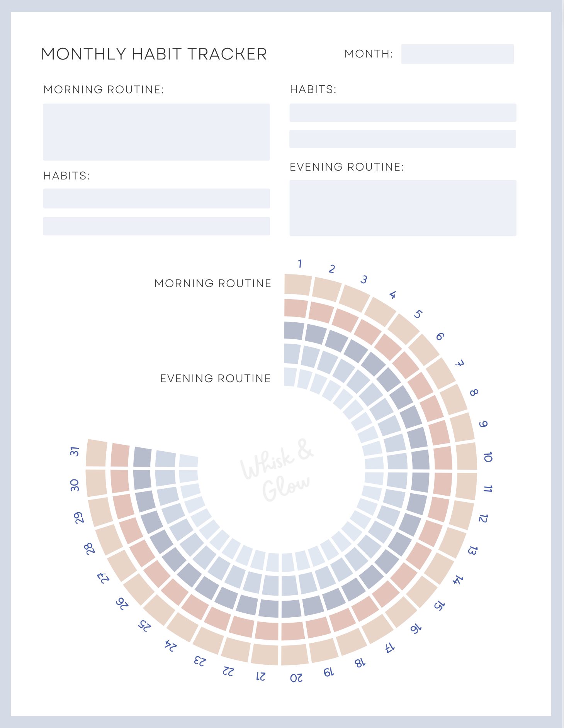Mark day 31 outer beige cell
This screenshot has height=728, width=564.
coord(96,453)
